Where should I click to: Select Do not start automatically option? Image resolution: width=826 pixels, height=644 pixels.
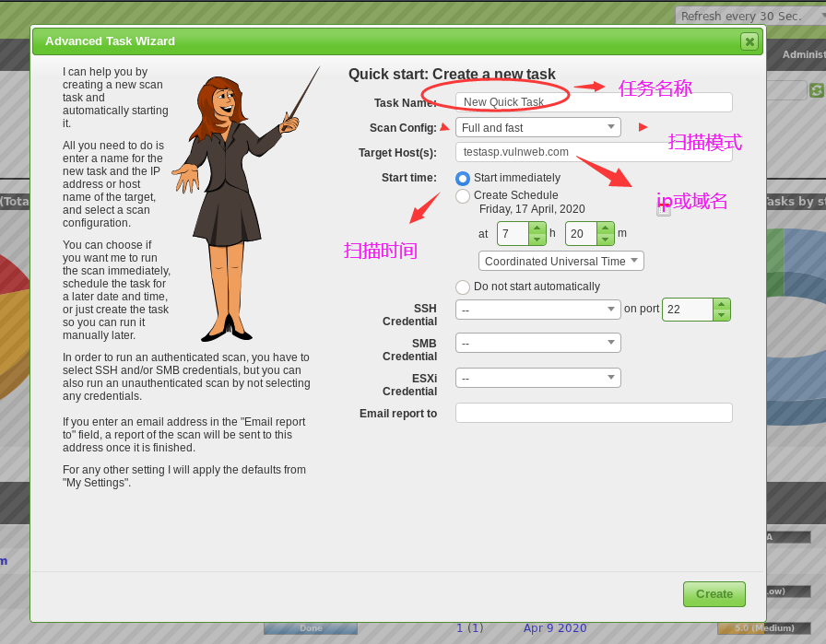click(463, 287)
